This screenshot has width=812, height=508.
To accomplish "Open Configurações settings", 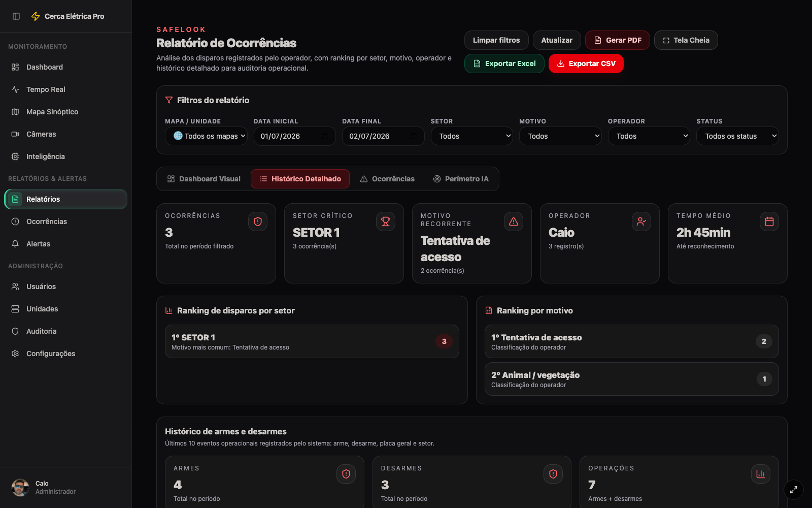I will tap(65, 354).
